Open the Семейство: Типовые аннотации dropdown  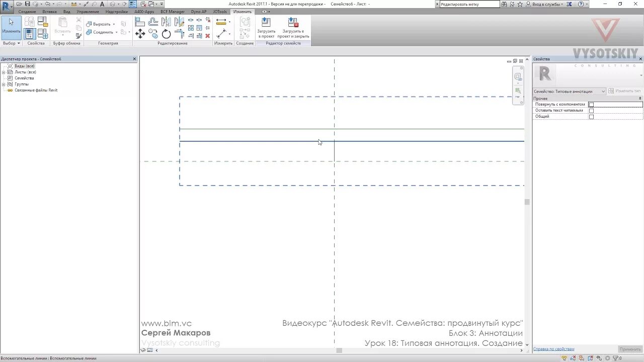pos(569,92)
